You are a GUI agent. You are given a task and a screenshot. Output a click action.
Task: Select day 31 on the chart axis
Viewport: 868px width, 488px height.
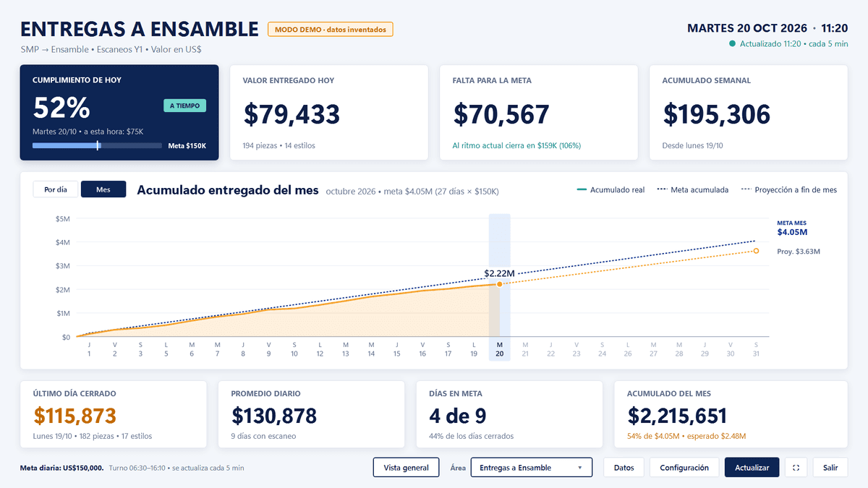coord(756,349)
